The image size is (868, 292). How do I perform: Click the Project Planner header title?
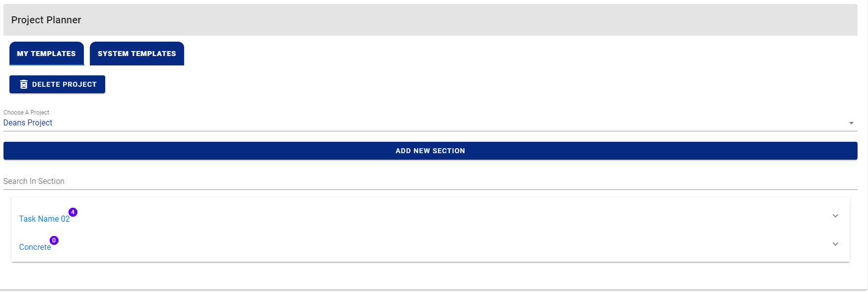pos(46,20)
